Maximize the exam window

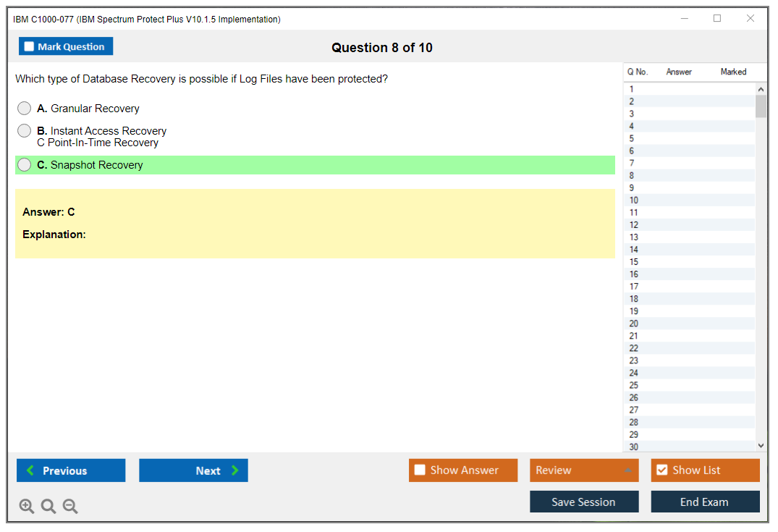tap(717, 19)
